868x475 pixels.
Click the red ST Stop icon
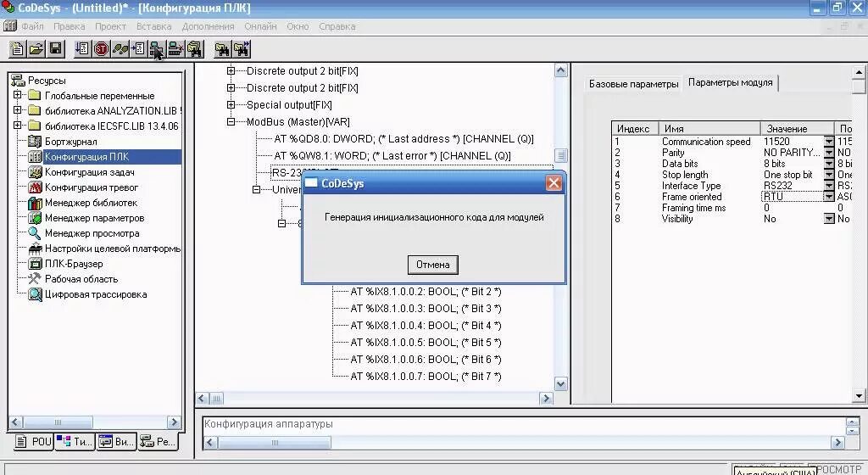click(x=101, y=49)
